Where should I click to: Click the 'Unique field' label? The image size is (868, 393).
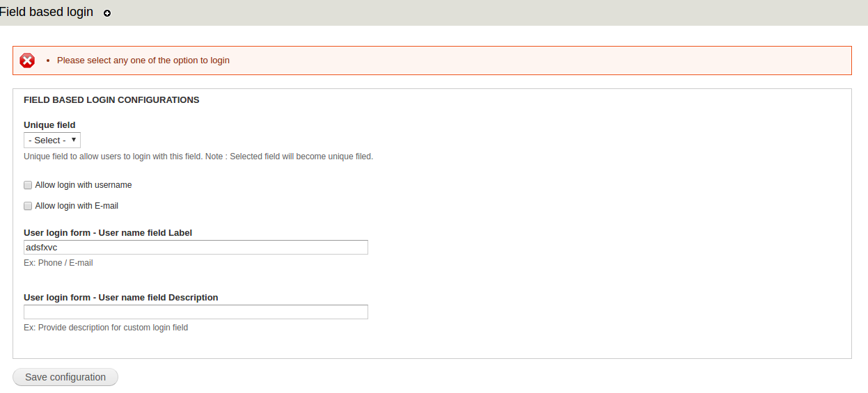click(49, 125)
